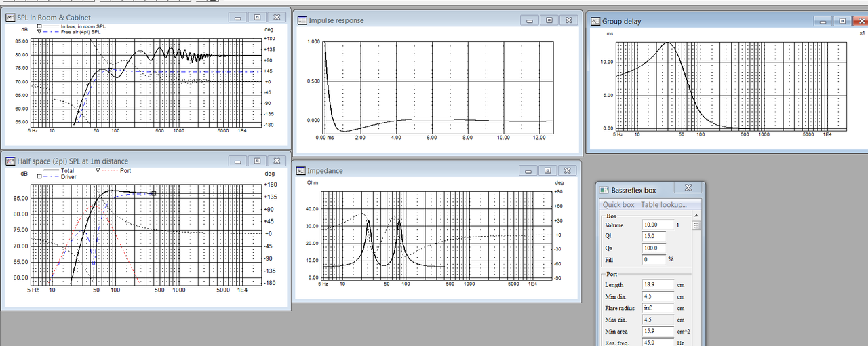This screenshot has height=346, width=868.
Task: Click the 'SPL in Room & Cabinet' title bar text
Action: pos(54,18)
